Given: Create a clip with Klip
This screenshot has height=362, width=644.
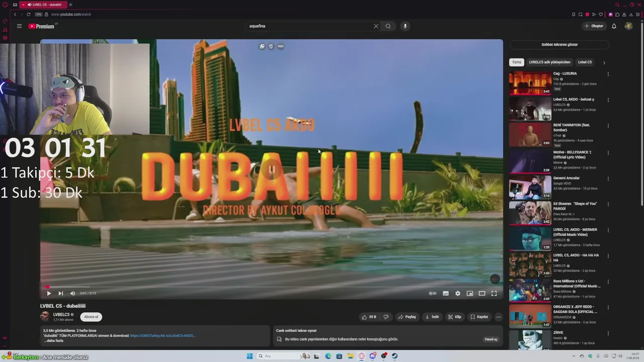Looking at the screenshot, I should click(454, 317).
